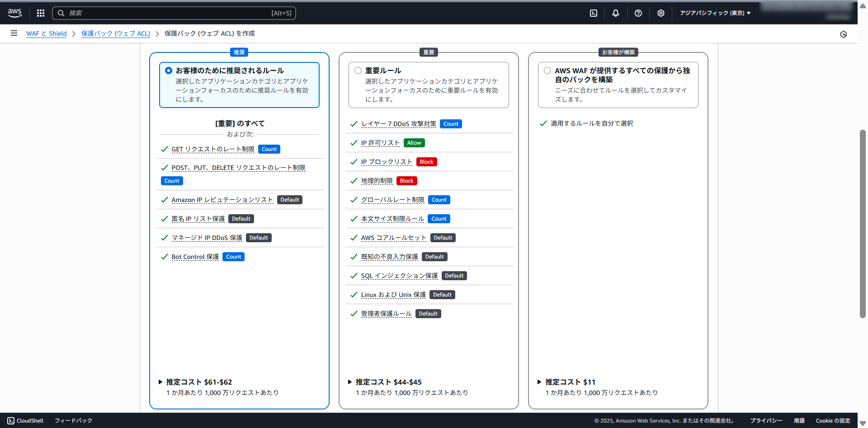Open the アジアパシフィック (東京) region dropdown
This screenshot has height=428, width=868.
coord(715,13)
